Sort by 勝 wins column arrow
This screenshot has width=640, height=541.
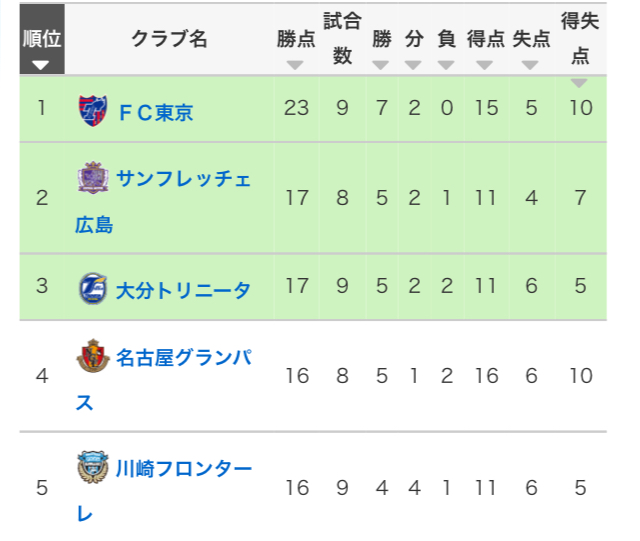(x=380, y=65)
